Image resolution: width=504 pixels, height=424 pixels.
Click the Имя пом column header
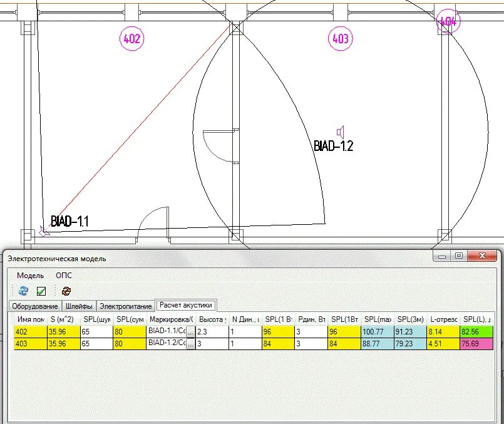click(31, 319)
